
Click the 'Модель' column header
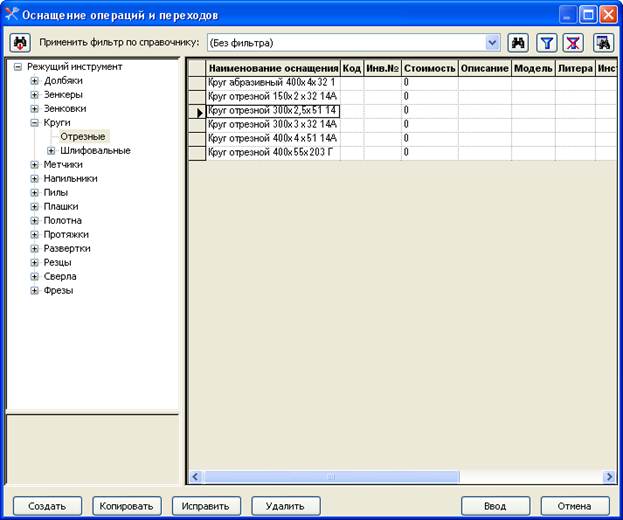(x=533, y=68)
